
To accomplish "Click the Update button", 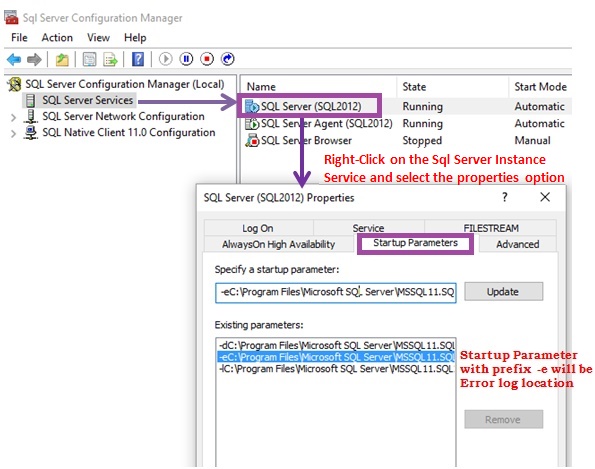I will click(503, 291).
